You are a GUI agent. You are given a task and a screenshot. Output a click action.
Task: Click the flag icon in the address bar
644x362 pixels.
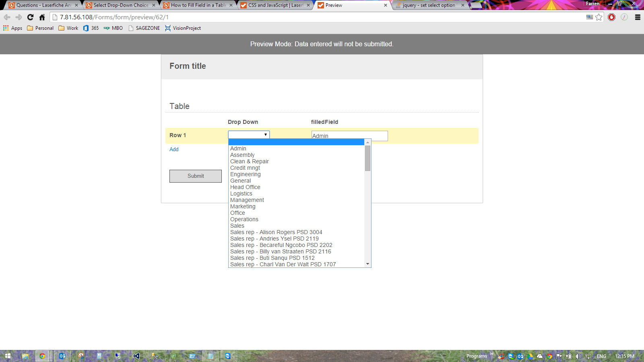click(590, 17)
